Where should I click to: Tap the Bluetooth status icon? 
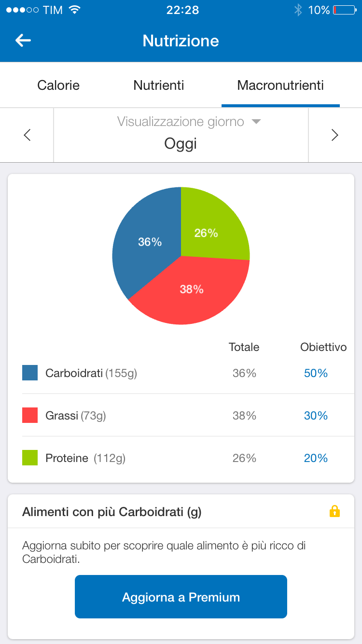click(x=298, y=10)
